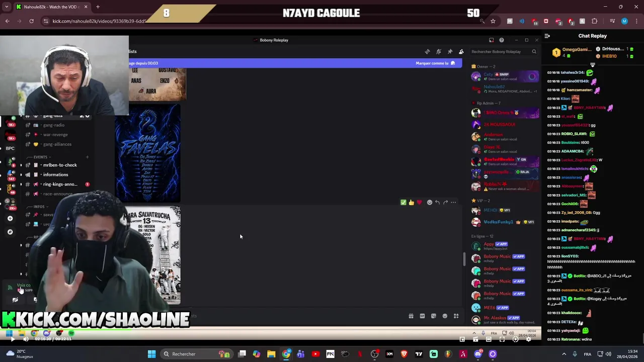
Task: Open the informations channel
Action: (55, 174)
